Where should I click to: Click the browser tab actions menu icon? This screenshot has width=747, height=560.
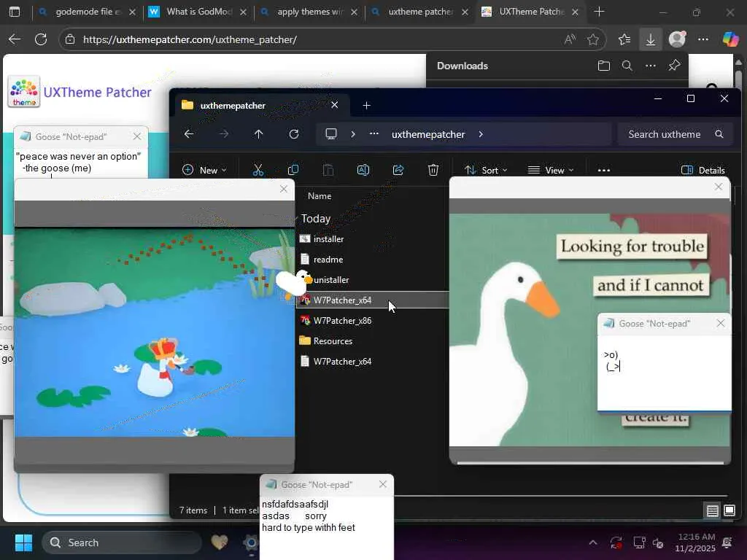click(x=15, y=12)
